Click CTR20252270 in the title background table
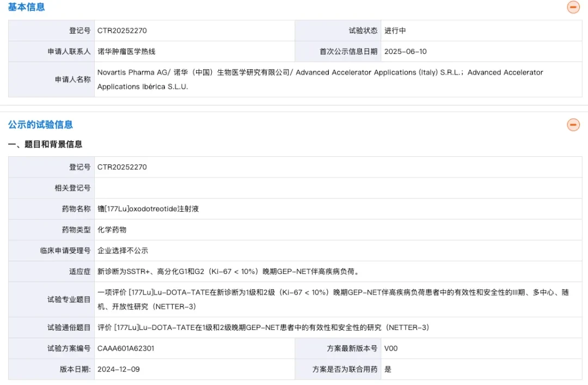The image size is (588, 385). 122,167
